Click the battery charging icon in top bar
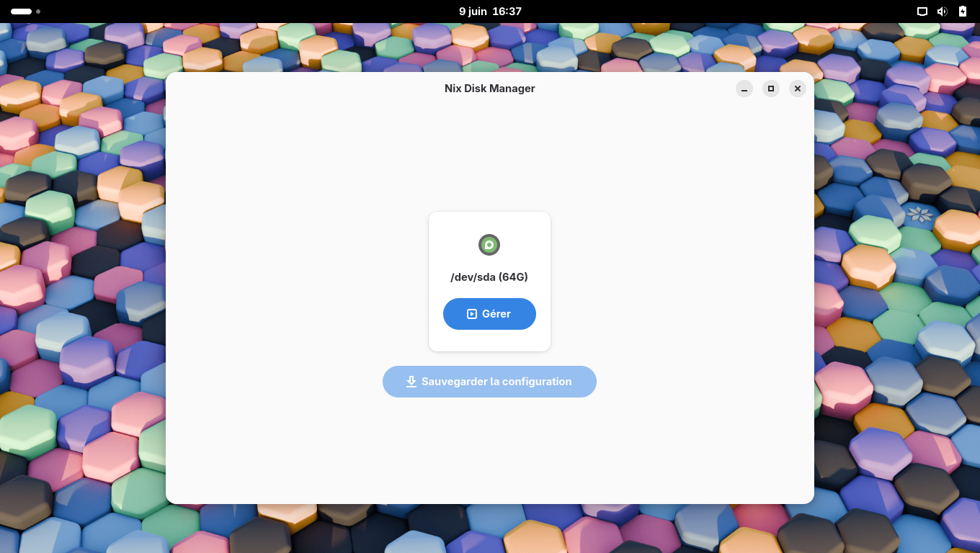980x553 pixels. click(x=963, y=12)
